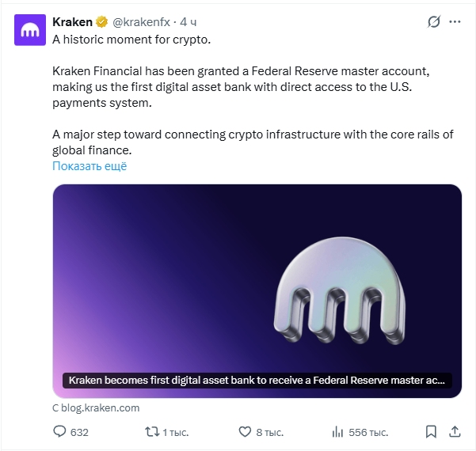
Task: Toggle repost with the retweet arrows icon
Action: click(150, 432)
